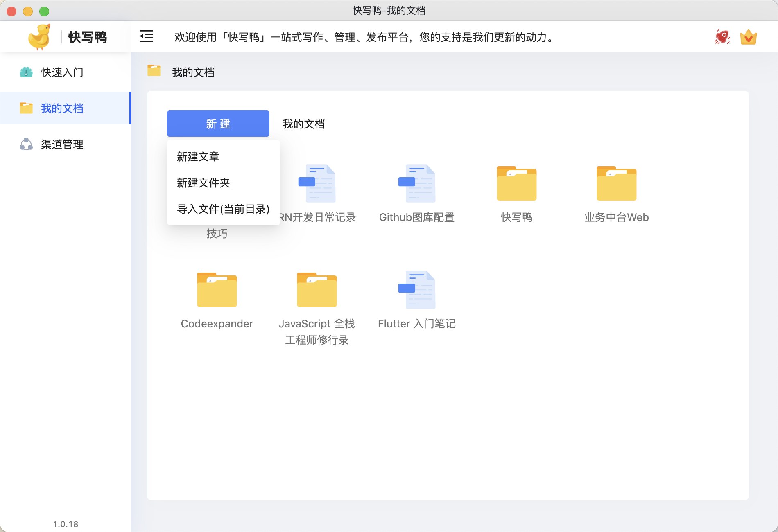Open VIP membership via crown icon
Screen dimensions: 778x532
point(748,37)
